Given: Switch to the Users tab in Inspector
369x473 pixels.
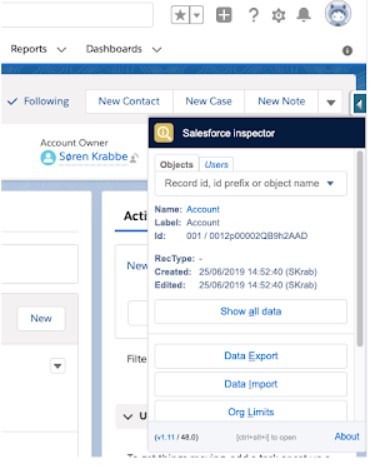Looking at the screenshot, I should tap(216, 165).
